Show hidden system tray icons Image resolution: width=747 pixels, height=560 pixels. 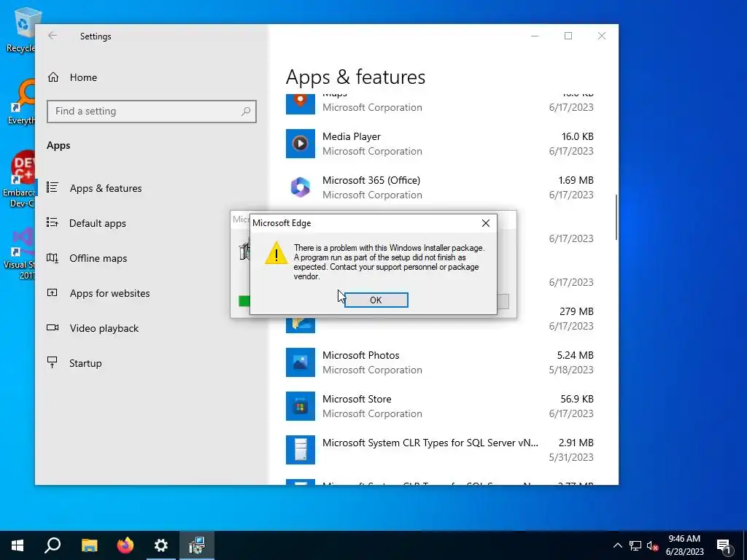[x=617, y=545]
